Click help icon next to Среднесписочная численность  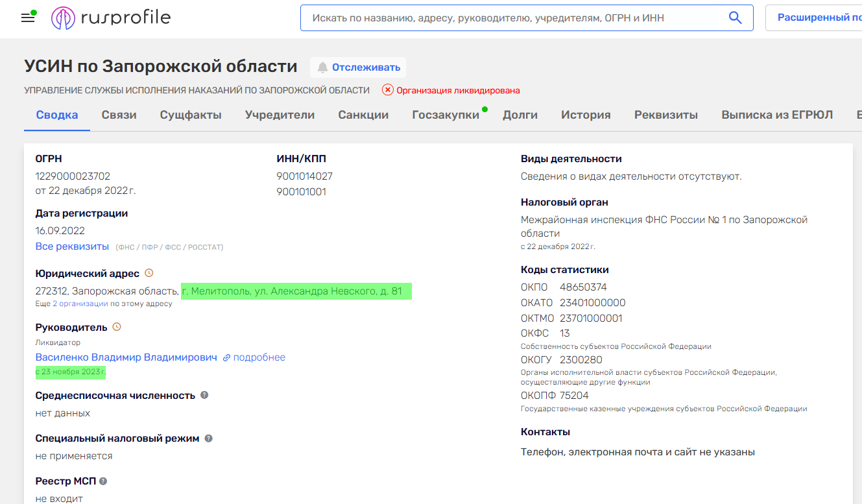pyautogui.click(x=204, y=395)
